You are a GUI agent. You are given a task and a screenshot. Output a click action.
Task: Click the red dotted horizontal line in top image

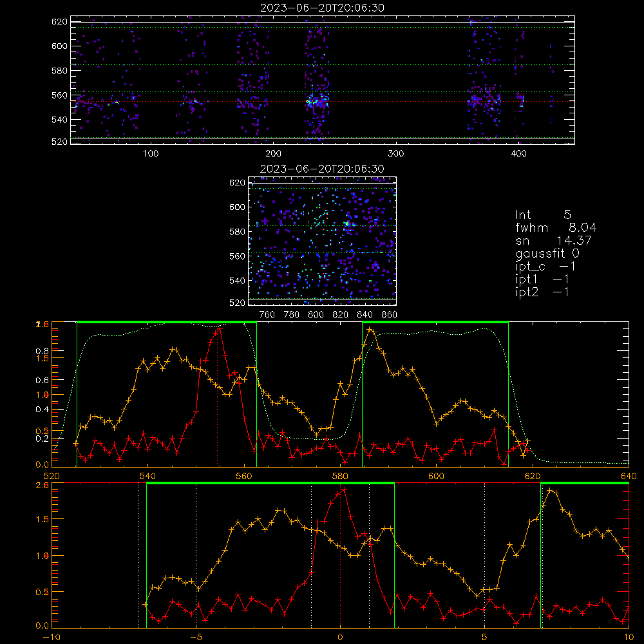[x=323, y=101]
